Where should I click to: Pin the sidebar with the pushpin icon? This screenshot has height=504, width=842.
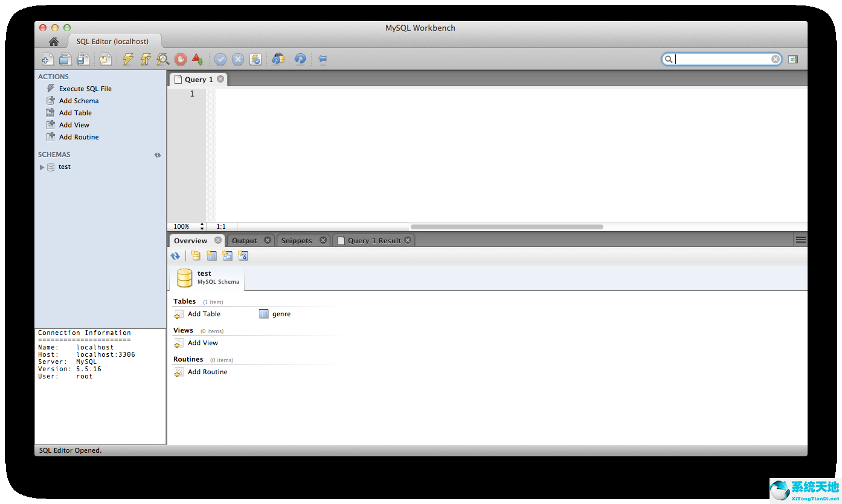[x=322, y=59]
